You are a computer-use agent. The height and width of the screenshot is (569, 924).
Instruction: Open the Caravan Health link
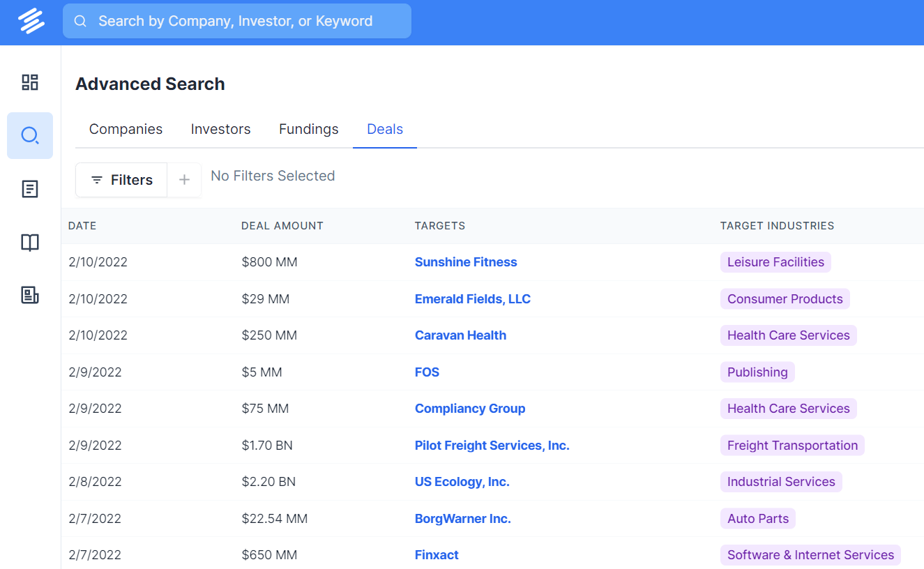tap(460, 335)
